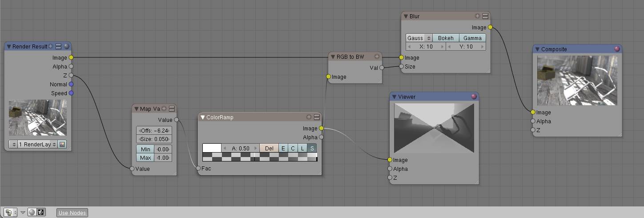Click Render Result Speed output socket

[x=71, y=93]
